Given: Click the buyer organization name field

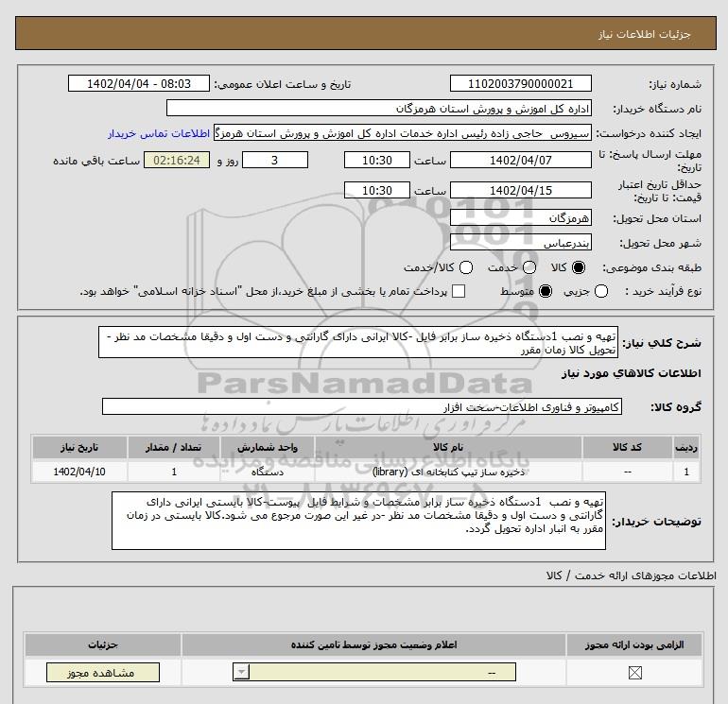Looking at the screenshot, I should 379,108.
